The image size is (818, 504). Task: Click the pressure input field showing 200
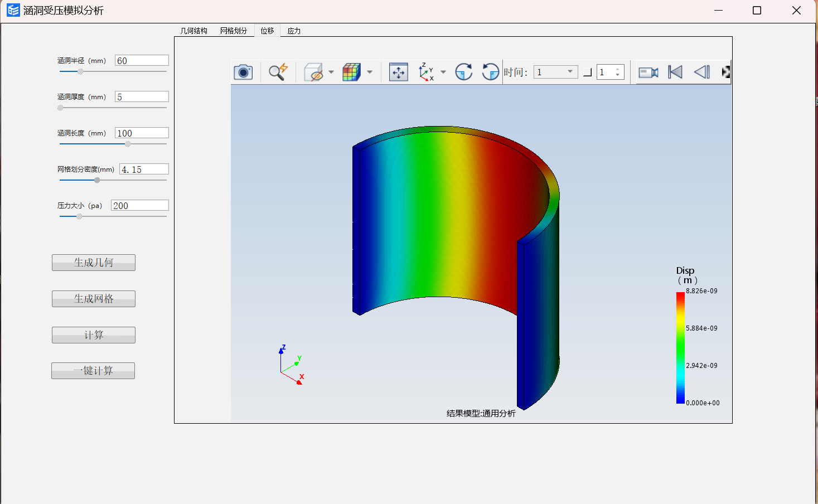(x=140, y=205)
